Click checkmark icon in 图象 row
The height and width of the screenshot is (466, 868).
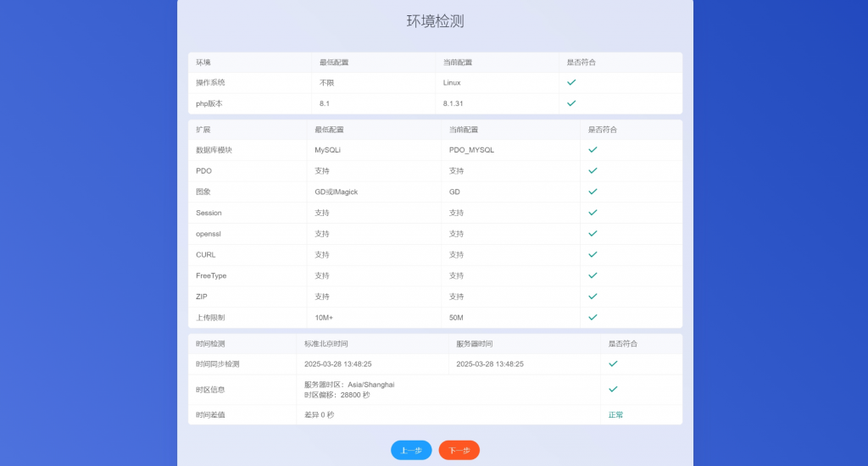[x=593, y=192]
